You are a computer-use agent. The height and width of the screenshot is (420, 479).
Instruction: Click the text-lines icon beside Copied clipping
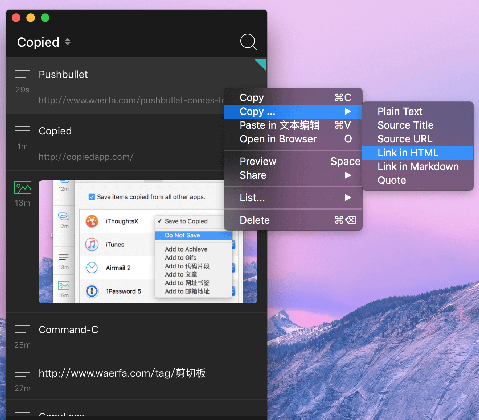click(x=22, y=129)
